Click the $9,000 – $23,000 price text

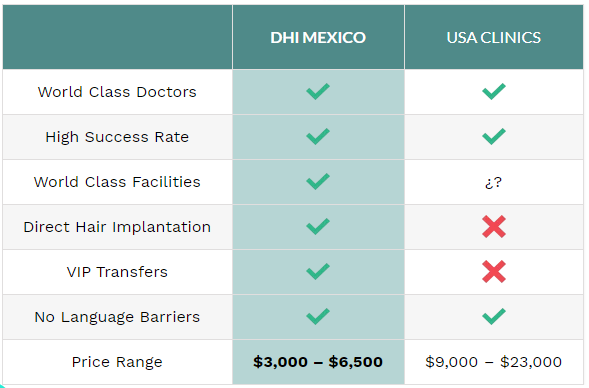coord(494,362)
